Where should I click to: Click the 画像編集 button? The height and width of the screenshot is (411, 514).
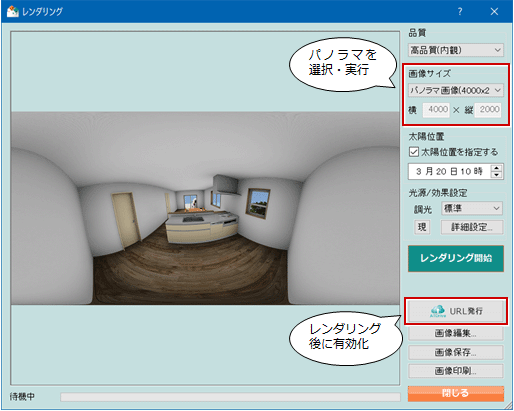pos(456,333)
